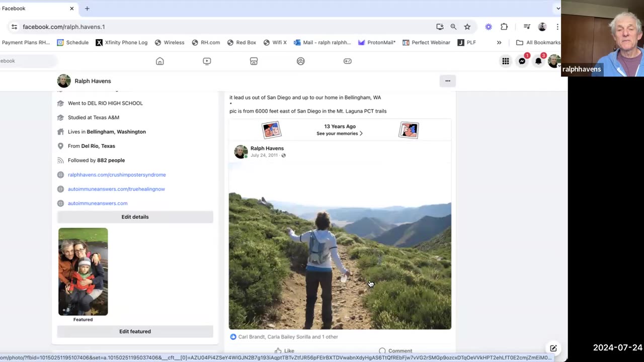
Task: Close the Facebook browser tab
Action: point(71,9)
